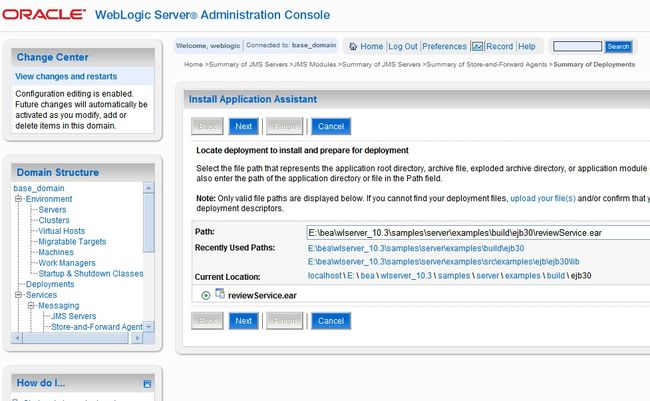Viewport: 650px width, 401px height.
Task: Click Domain Structure scroll right arrow
Action: click(x=137, y=338)
